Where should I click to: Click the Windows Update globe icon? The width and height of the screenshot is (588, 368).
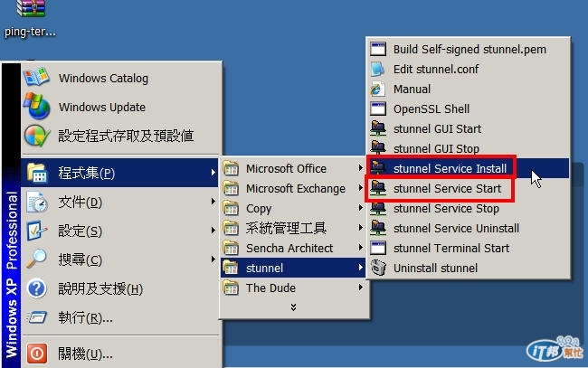(36, 107)
